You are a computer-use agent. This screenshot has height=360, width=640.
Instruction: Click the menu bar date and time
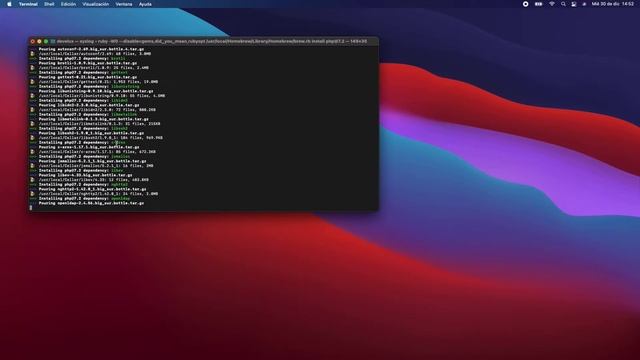pos(613,4)
